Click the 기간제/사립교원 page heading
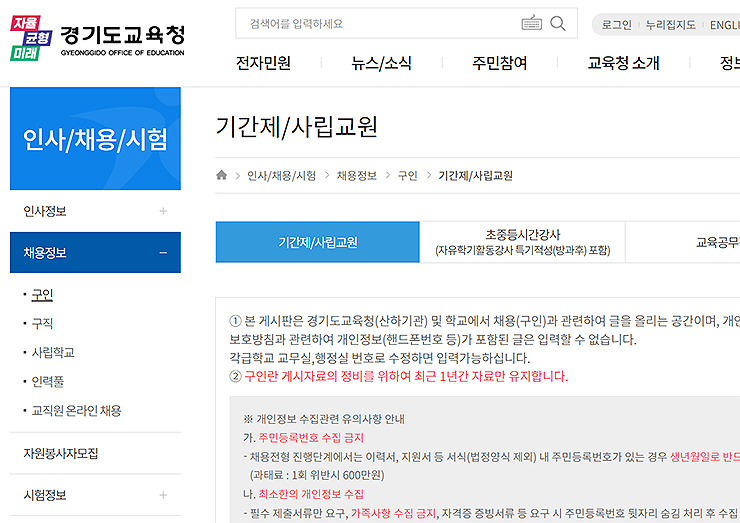The image size is (740, 523). [296, 127]
